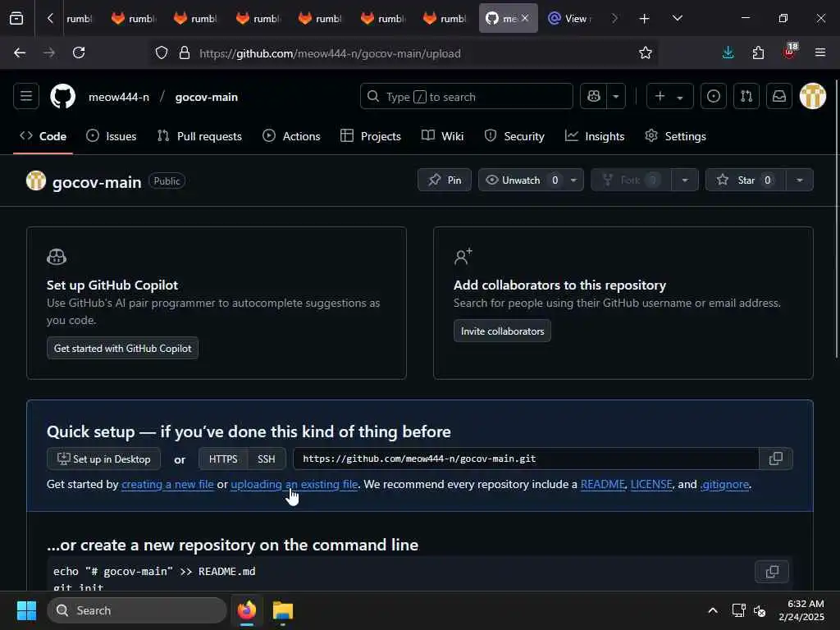Click the GitHub search box
840x630 pixels.
[x=467, y=97]
